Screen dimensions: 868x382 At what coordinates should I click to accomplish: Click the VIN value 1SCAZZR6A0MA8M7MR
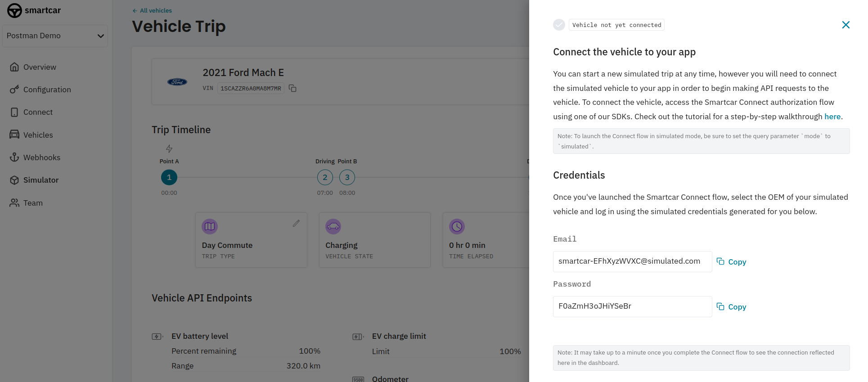pyautogui.click(x=251, y=88)
